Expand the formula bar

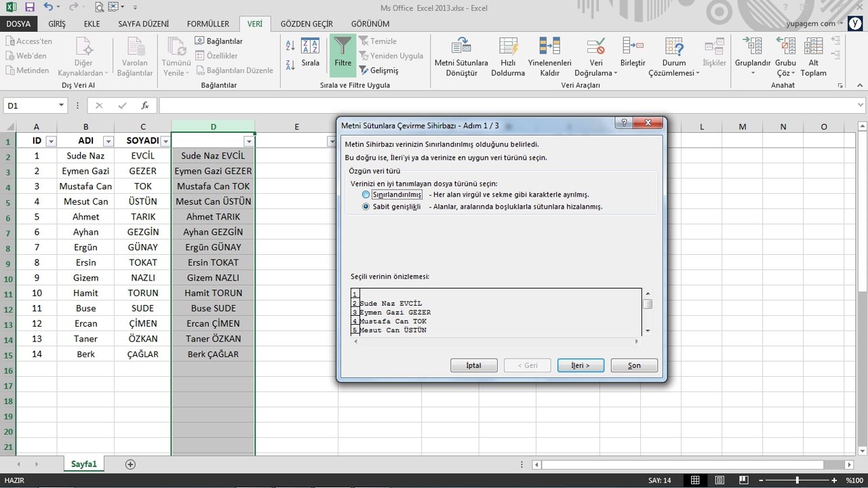861,106
